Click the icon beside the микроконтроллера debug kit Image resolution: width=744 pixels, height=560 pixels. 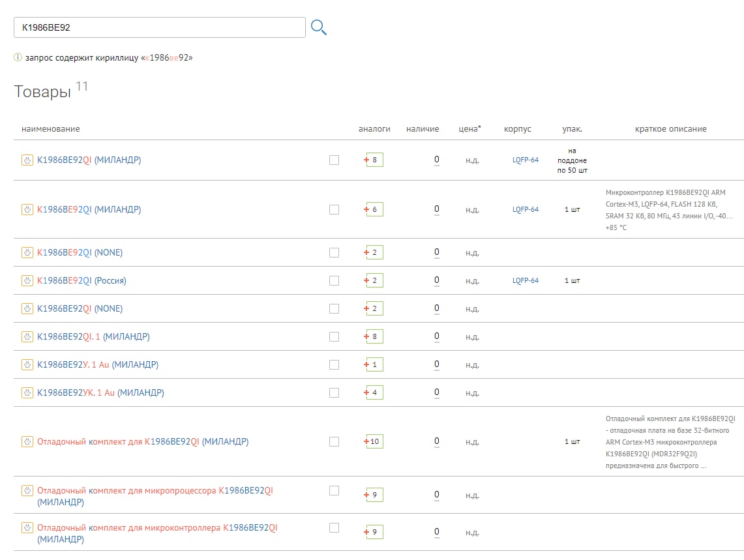pos(27,527)
